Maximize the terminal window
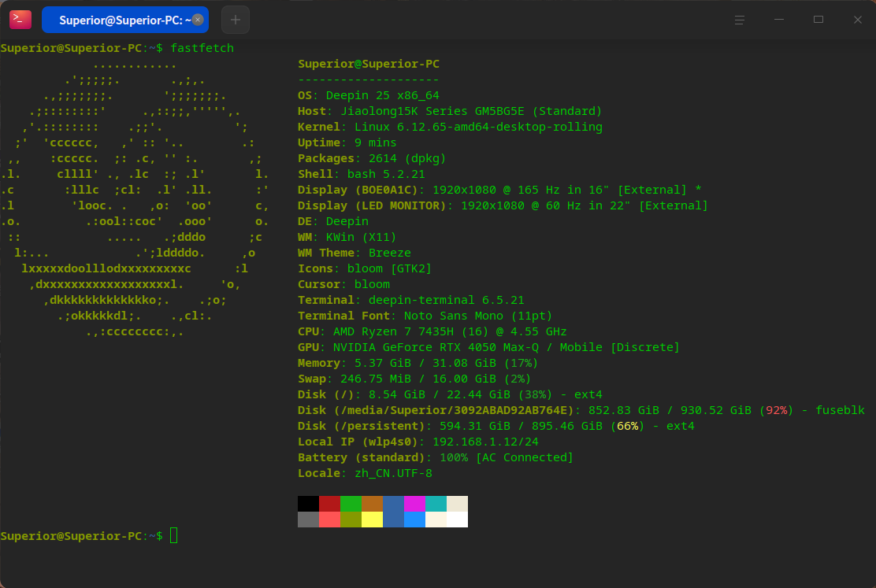Image resolution: width=876 pixels, height=588 pixels. click(818, 20)
